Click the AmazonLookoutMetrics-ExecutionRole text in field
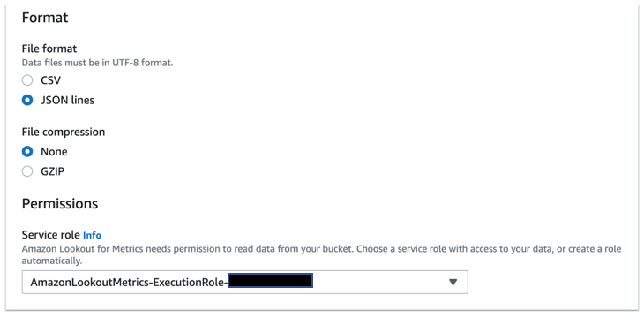 point(129,282)
